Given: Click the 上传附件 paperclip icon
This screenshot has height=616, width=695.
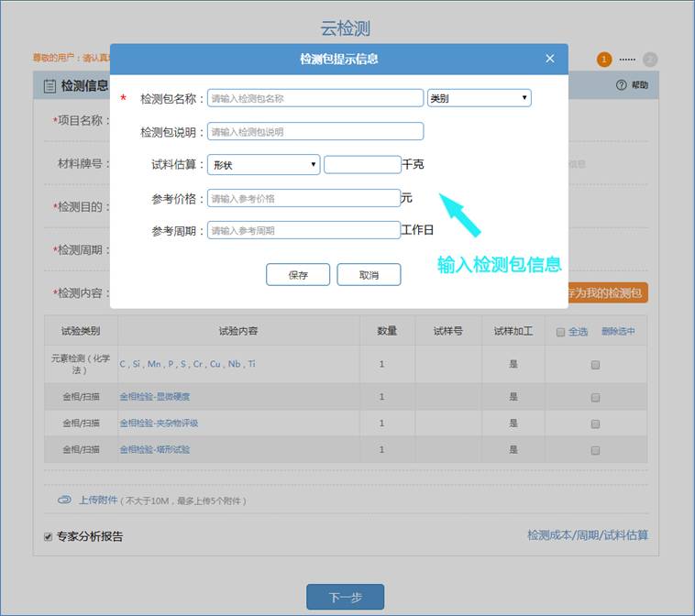Looking at the screenshot, I should coord(64,500).
